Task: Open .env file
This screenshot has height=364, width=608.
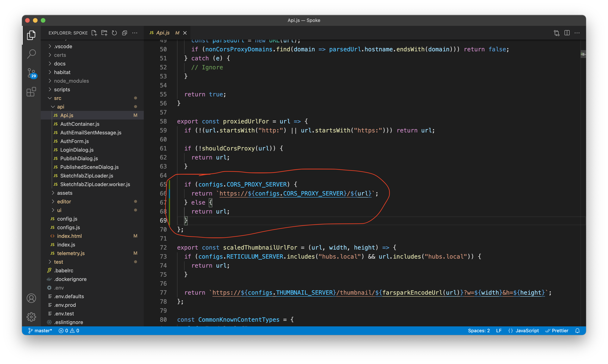Action: [x=92, y=288]
